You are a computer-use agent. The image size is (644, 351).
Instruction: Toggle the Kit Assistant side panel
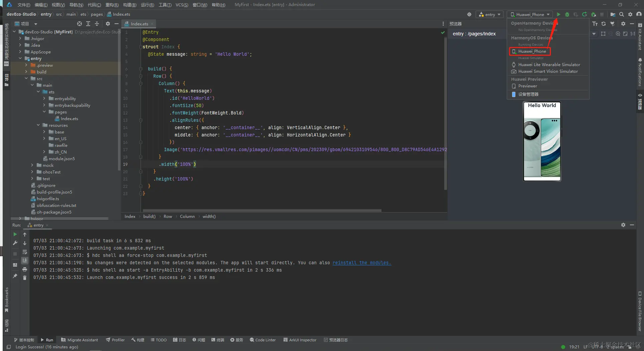tap(640, 37)
